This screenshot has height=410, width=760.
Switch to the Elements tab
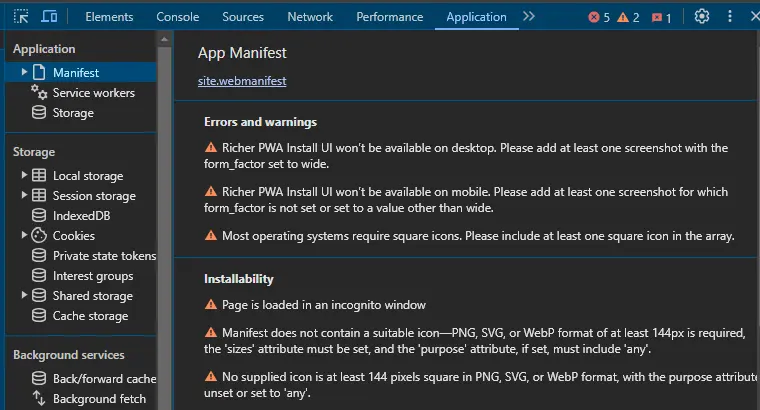point(109,17)
